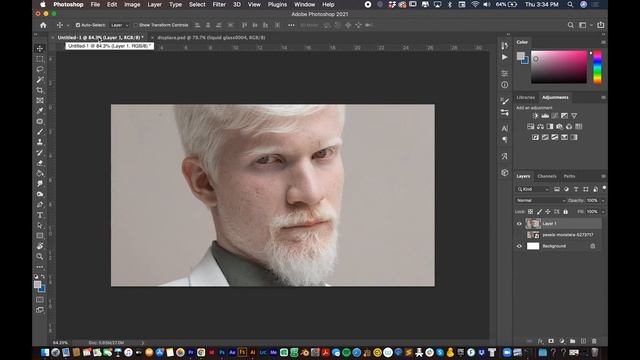Open the Auto-Select Layer dropdown

(x=120, y=25)
